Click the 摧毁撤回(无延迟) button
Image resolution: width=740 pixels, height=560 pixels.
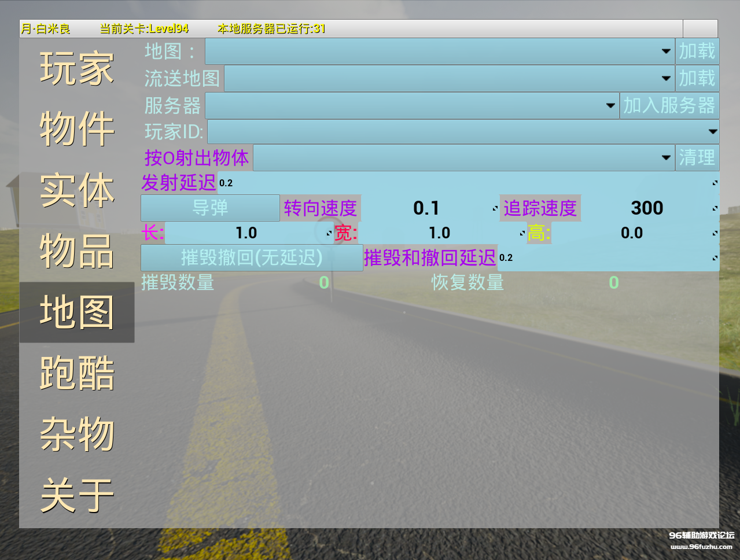[252, 257]
